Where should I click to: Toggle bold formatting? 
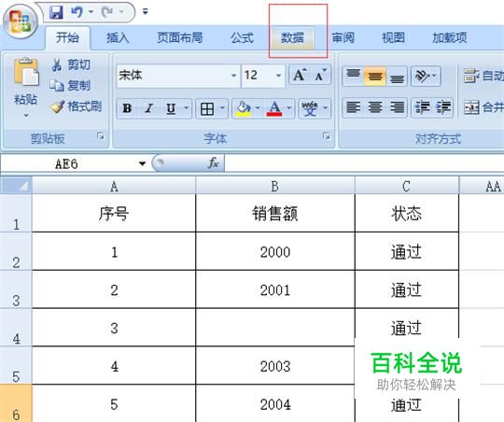(127, 108)
